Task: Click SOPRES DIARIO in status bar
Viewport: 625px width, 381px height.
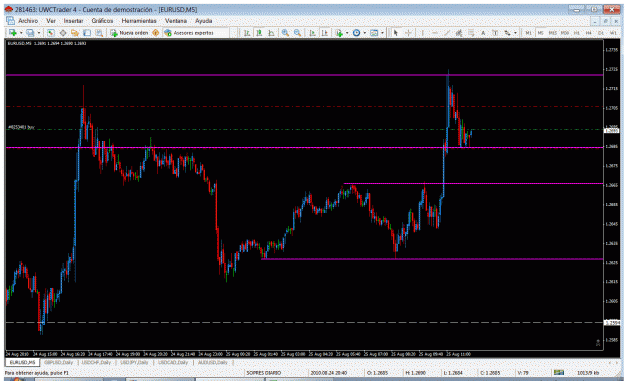Action: pos(263,373)
